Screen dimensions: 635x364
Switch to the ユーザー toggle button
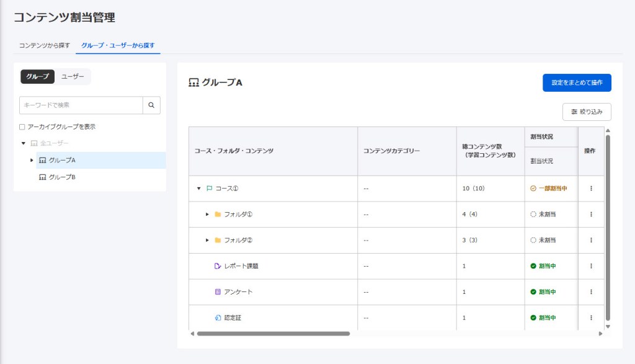click(73, 76)
